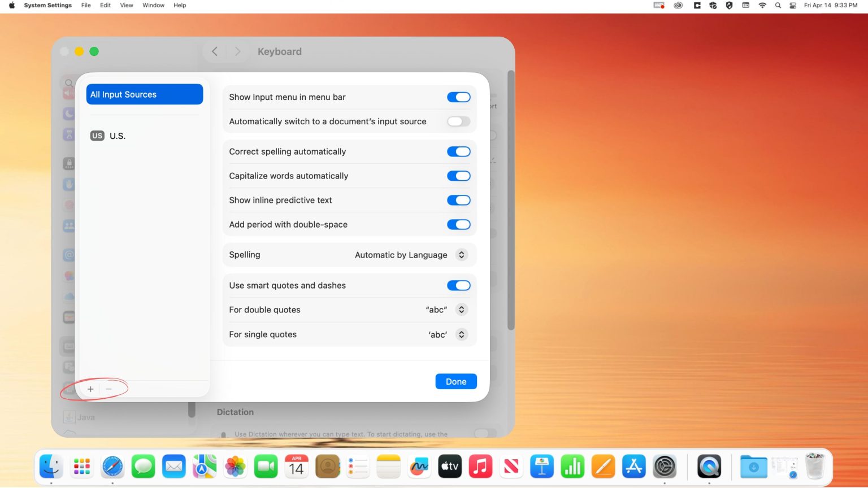Open the System Settings Edit menu
Image resolution: width=868 pixels, height=488 pixels.
tap(105, 5)
